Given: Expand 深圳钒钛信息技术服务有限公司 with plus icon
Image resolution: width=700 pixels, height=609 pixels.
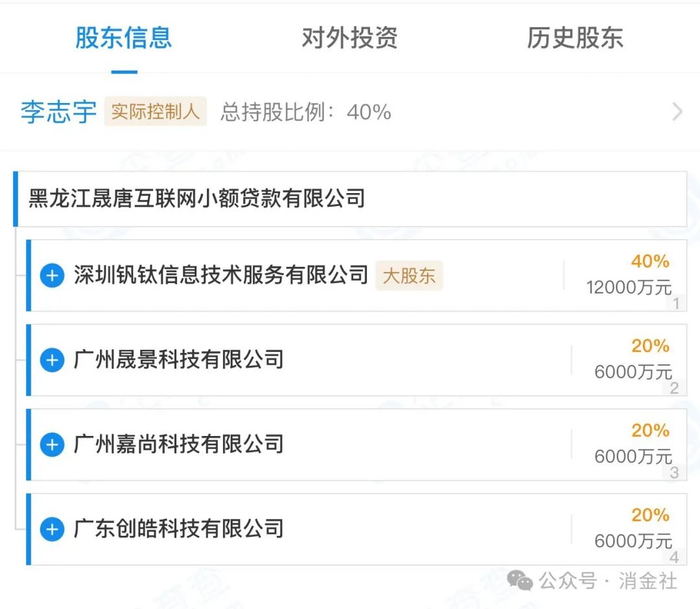Looking at the screenshot, I should 52,275.
